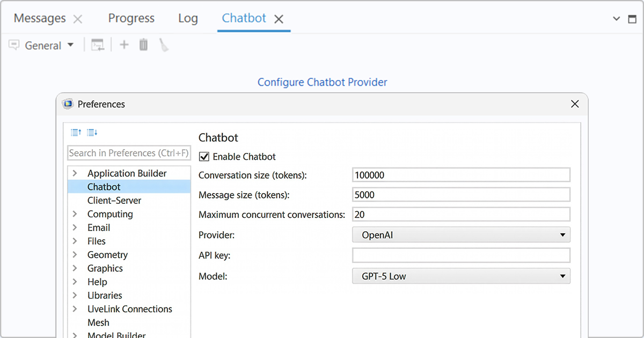Open the Configure Chatbot Provider link
This screenshot has width=644, height=338.
(x=322, y=82)
